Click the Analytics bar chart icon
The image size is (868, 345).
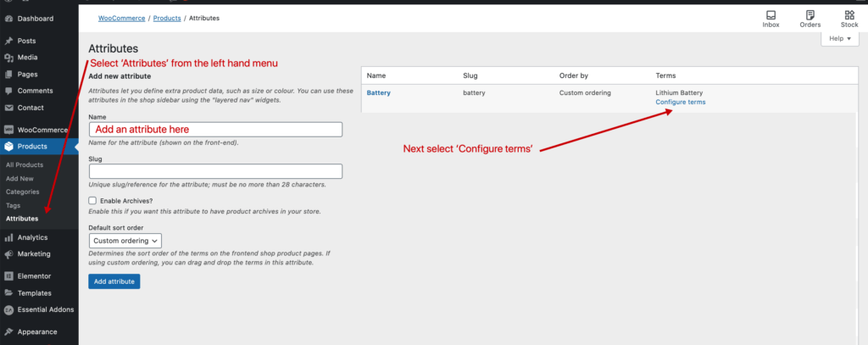8,237
